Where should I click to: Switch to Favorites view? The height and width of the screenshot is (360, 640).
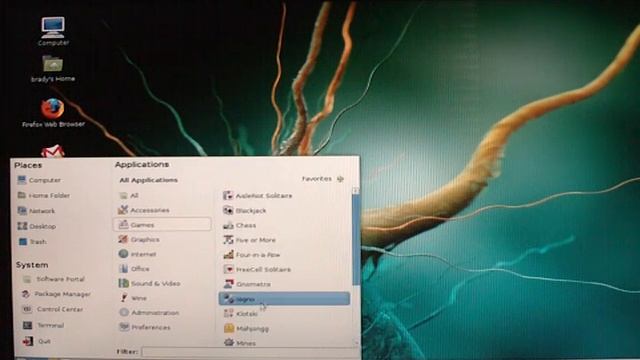pos(322,179)
